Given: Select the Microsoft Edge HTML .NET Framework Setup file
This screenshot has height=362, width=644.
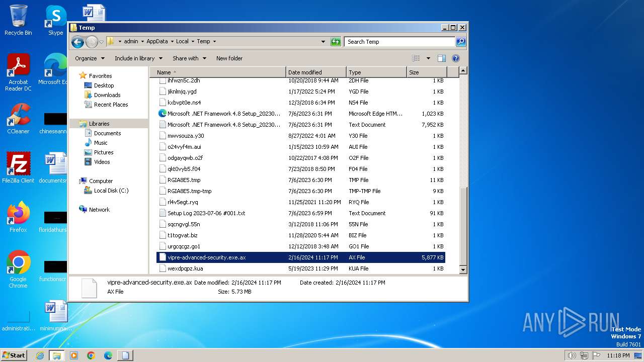Looking at the screenshot, I should click(301, 114).
